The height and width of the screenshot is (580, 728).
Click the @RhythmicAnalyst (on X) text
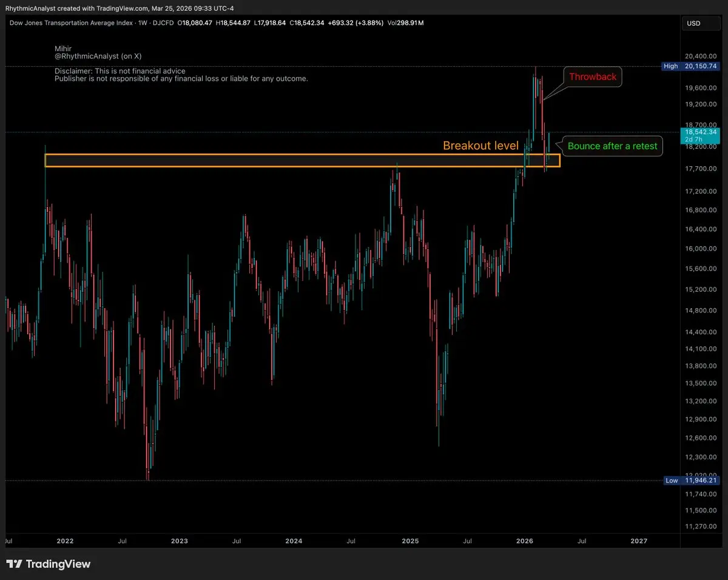click(98, 56)
